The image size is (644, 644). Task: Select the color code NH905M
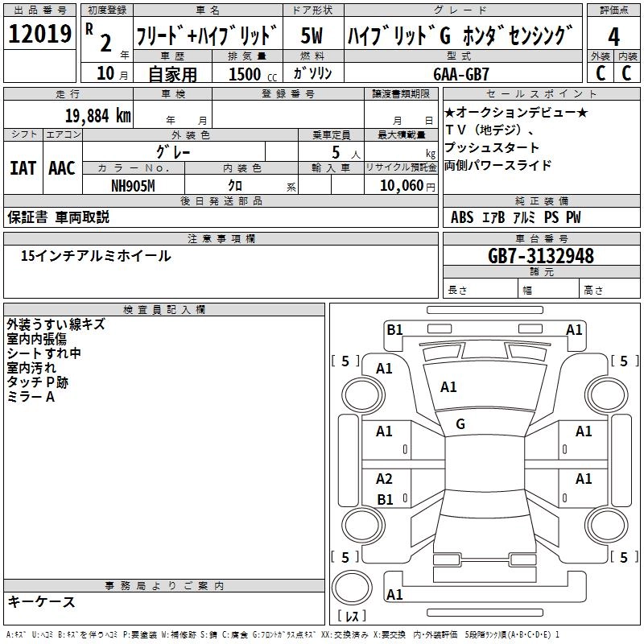pos(132,186)
